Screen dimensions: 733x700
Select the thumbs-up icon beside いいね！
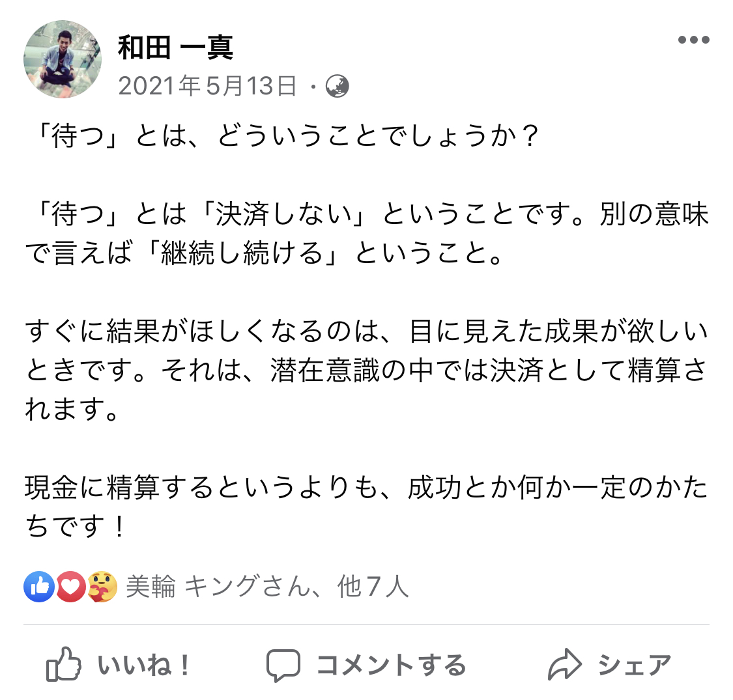pos(63,663)
